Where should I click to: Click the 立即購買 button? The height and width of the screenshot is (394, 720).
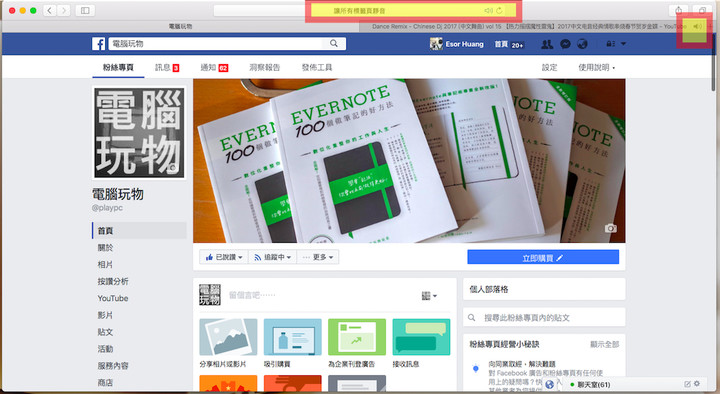(543, 258)
